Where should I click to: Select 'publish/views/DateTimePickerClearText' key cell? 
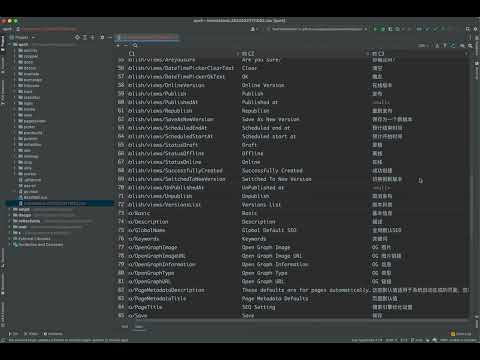[181, 68]
